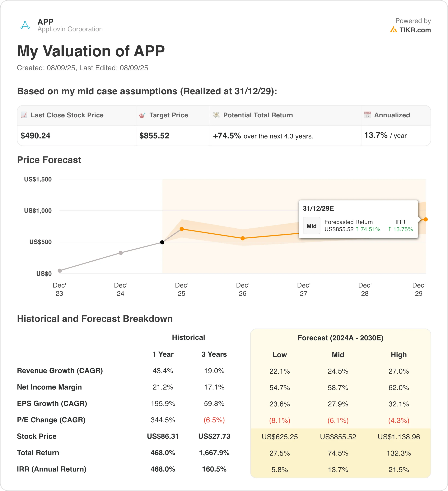
Task: Select the Dec '23 gray data point
Action: 60,271
